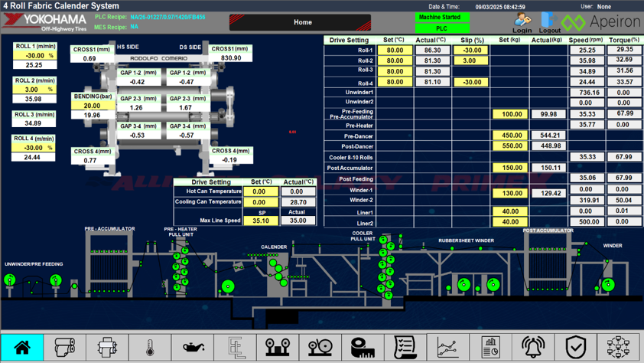Click GAP 1-2 HS value -0.42
This screenshot has height=363, width=644.
click(x=138, y=82)
